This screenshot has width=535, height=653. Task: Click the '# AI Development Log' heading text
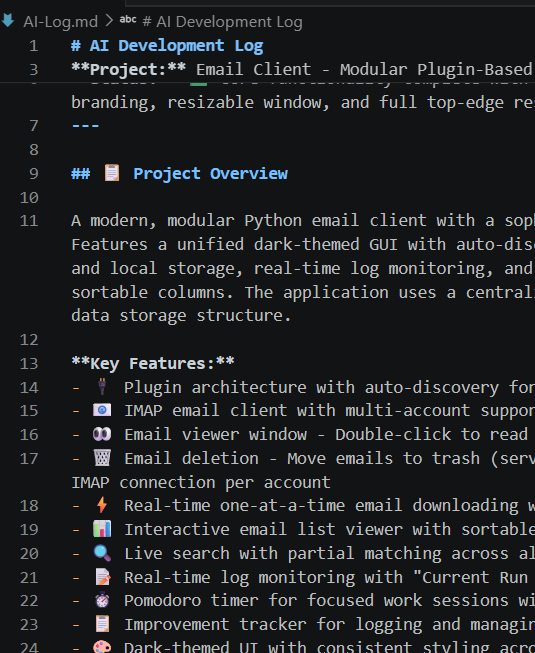point(167,46)
